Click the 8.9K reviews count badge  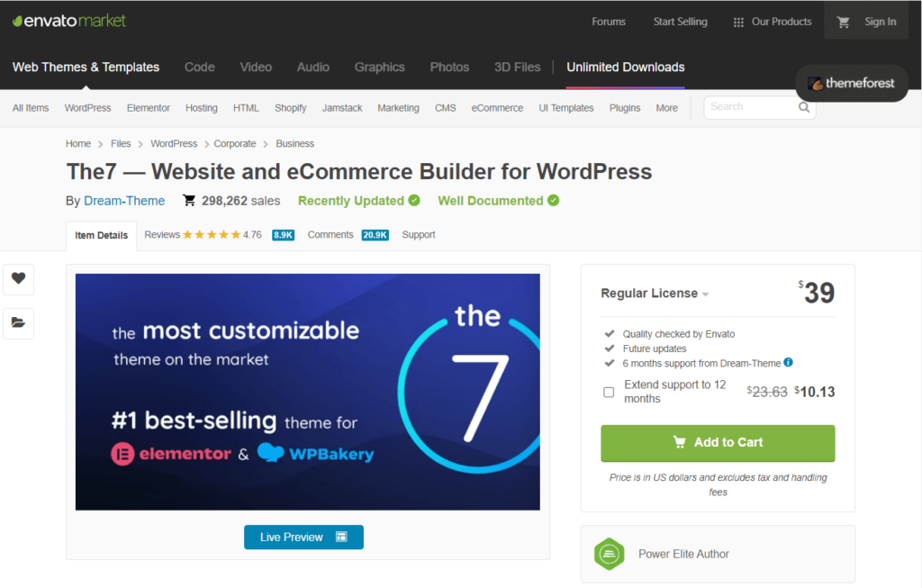283,235
